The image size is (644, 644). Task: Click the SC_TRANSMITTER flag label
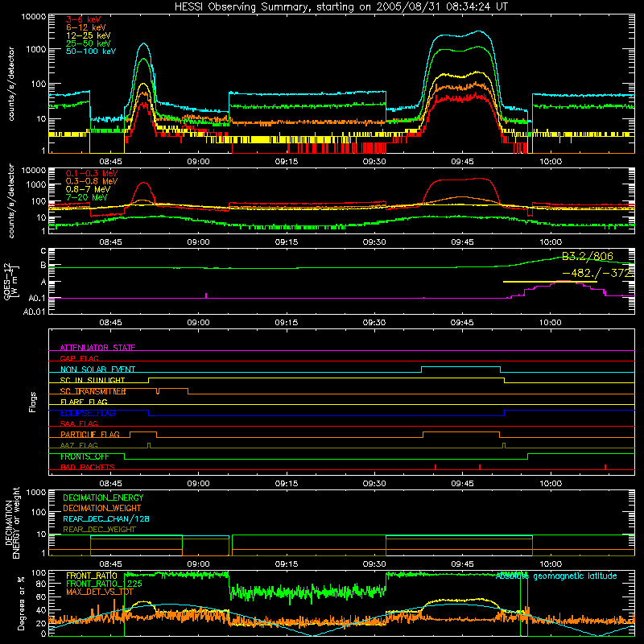point(93,391)
